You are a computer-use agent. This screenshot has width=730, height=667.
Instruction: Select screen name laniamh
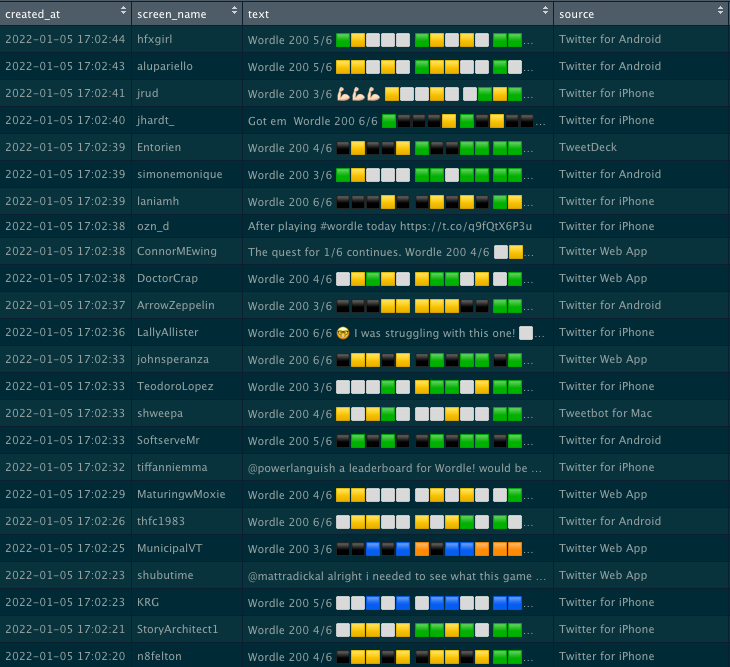(x=158, y=201)
